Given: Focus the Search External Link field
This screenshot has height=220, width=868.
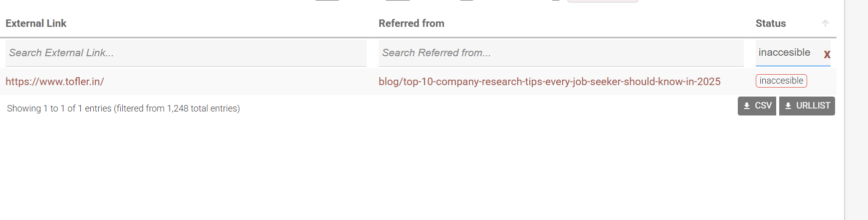Looking at the screenshot, I should pyautogui.click(x=186, y=53).
